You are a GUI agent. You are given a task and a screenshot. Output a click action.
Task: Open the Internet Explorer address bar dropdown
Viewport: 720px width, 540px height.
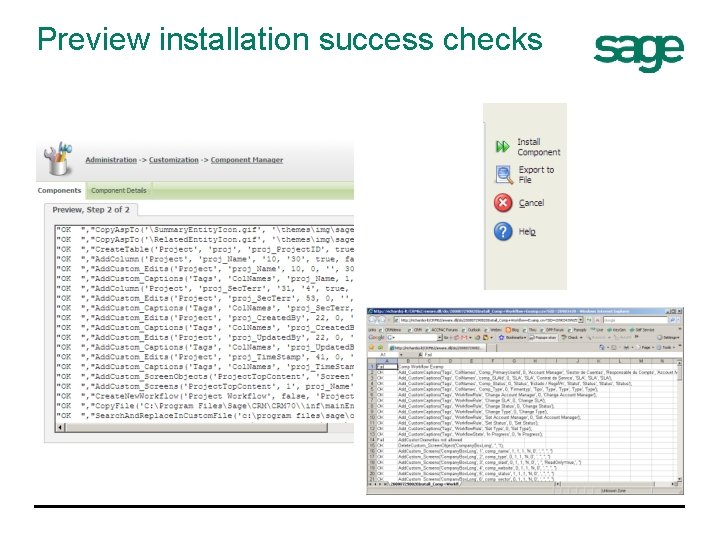click(x=580, y=320)
